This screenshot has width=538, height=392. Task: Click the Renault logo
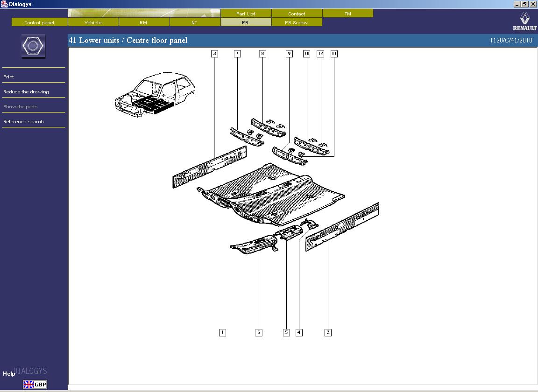(524, 21)
